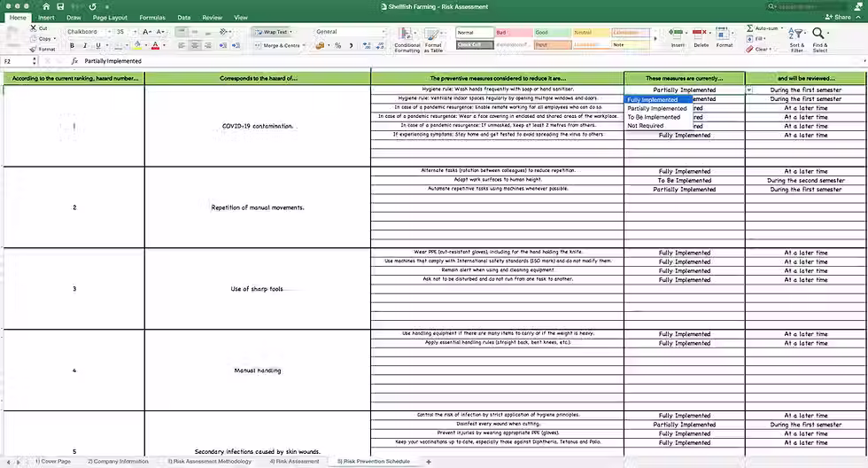The width and height of the screenshot is (868, 468).
Task: Click Delete cells icon
Action: click(701, 37)
